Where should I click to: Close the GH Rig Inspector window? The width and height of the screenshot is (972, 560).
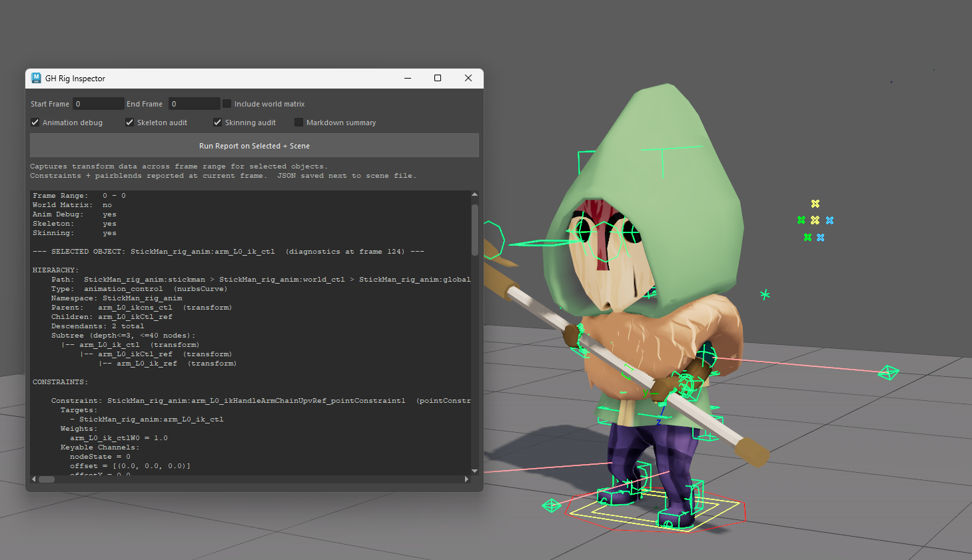pyautogui.click(x=468, y=78)
